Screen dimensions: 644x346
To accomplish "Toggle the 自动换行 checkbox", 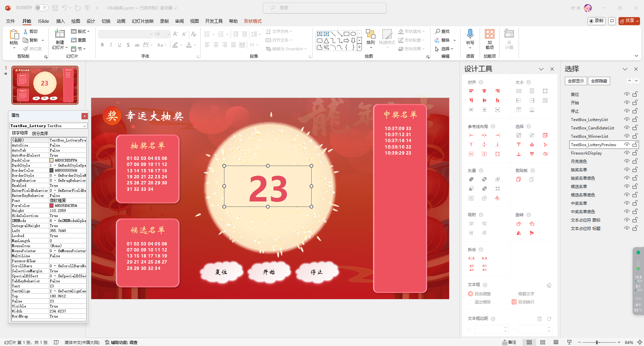I will click(514, 302).
